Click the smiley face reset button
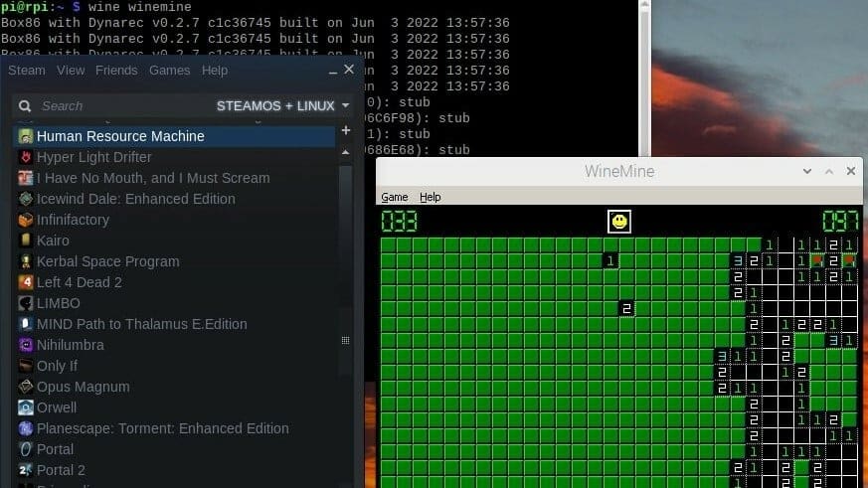The width and height of the screenshot is (868, 488). tap(619, 221)
